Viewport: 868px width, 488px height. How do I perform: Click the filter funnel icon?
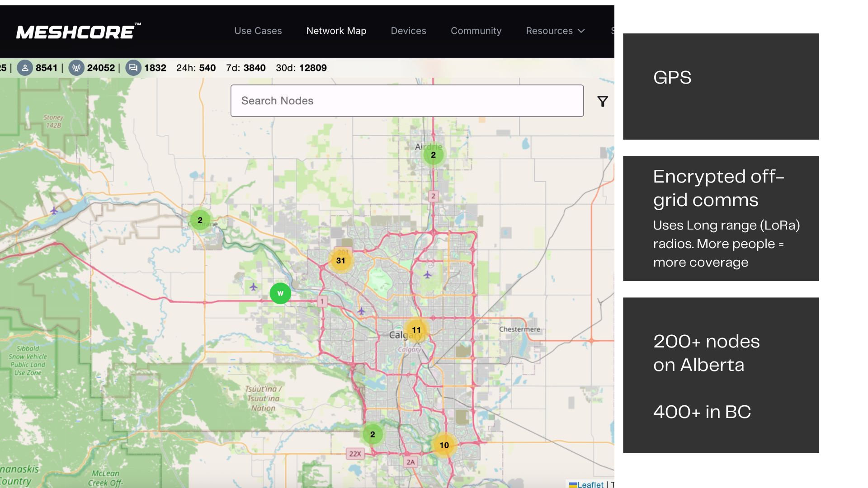pos(602,101)
